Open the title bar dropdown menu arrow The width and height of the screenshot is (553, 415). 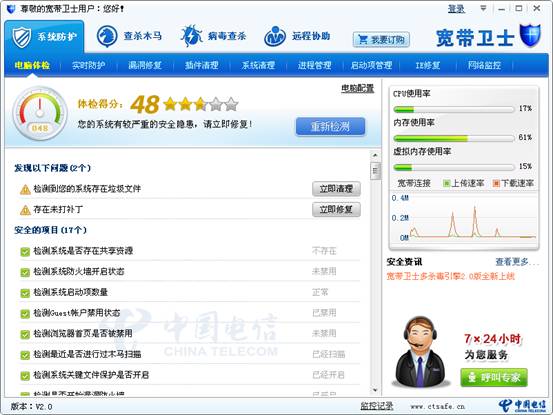(483, 8)
